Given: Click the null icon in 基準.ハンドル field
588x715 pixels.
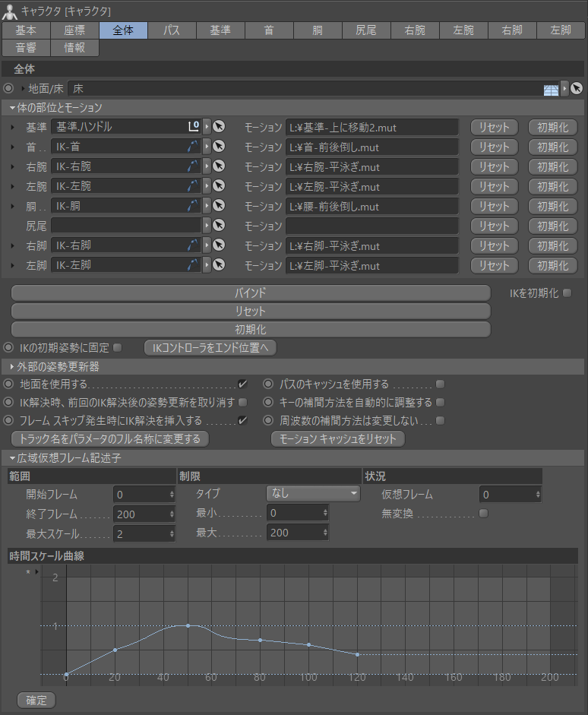Looking at the screenshot, I should pos(193,127).
